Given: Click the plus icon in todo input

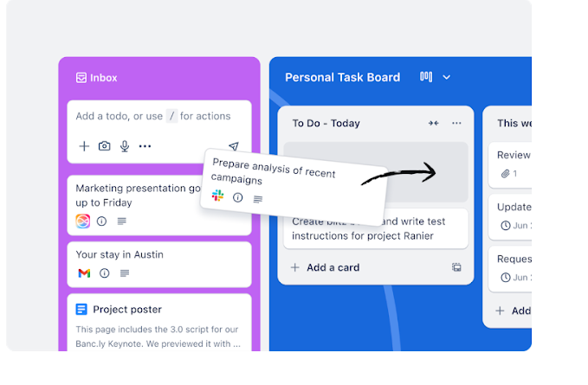Looking at the screenshot, I should click(84, 146).
